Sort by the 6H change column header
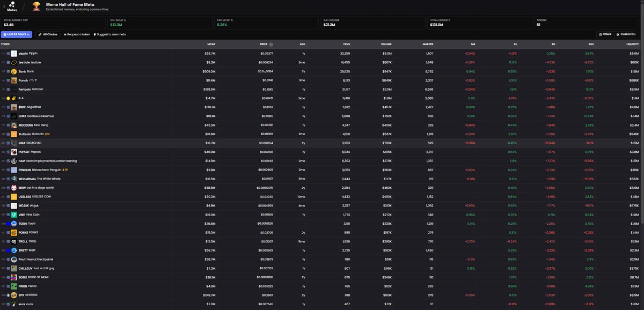The height and width of the screenshot is (310, 644). click(x=553, y=45)
